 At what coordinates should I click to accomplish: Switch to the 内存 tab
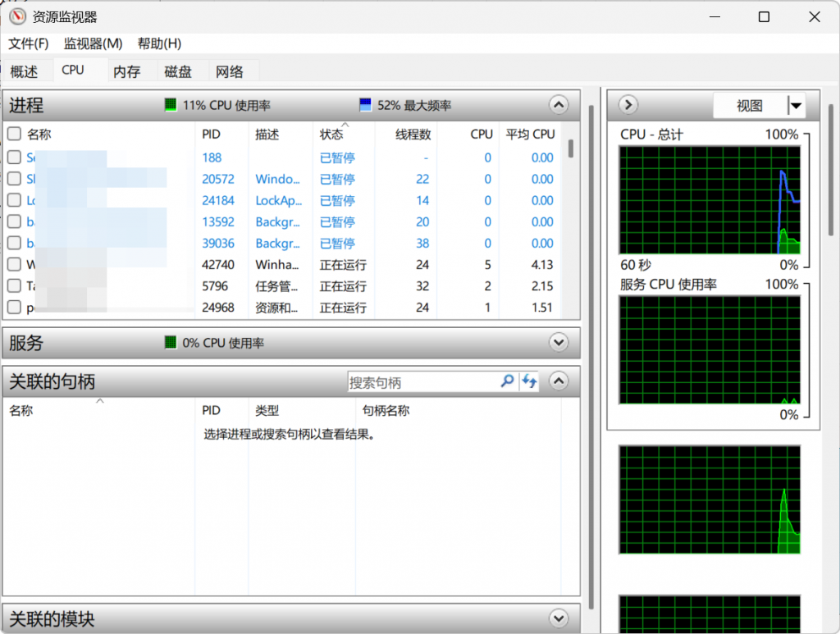127,71
